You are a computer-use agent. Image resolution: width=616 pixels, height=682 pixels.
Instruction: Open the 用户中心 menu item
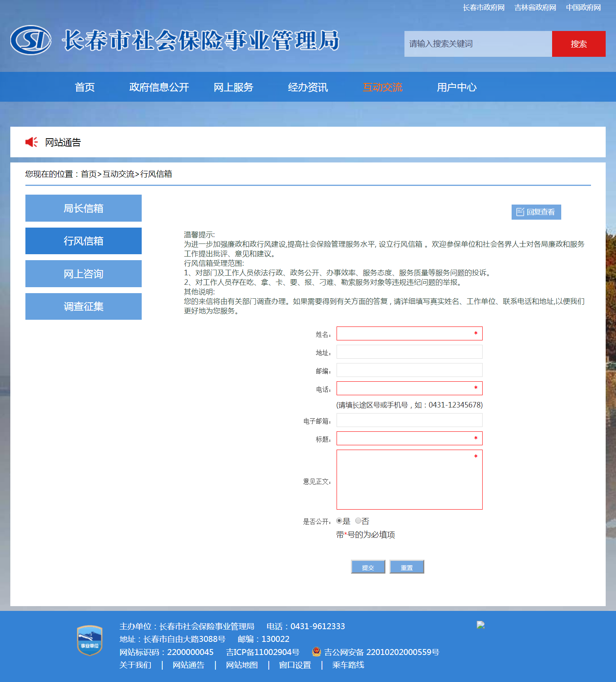click(x=456, y=87)
